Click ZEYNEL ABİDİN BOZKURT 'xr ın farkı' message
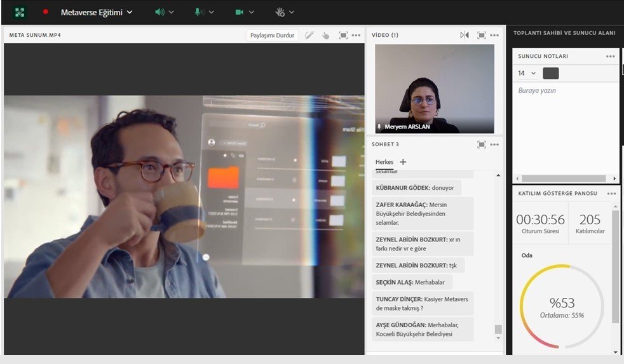This screenshot has height=364, width=624. [423, 244]
